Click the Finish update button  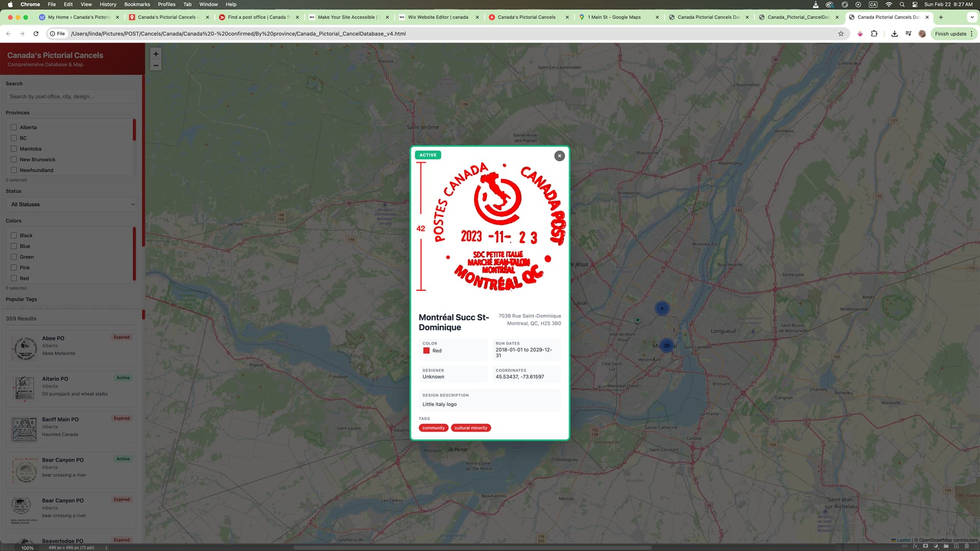click(950, 34)
